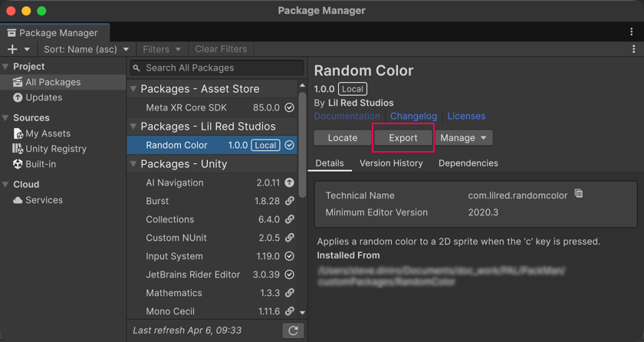Open the toolbar three-dot options menu
Screen dimensions: 644x342
pos(634,49)
